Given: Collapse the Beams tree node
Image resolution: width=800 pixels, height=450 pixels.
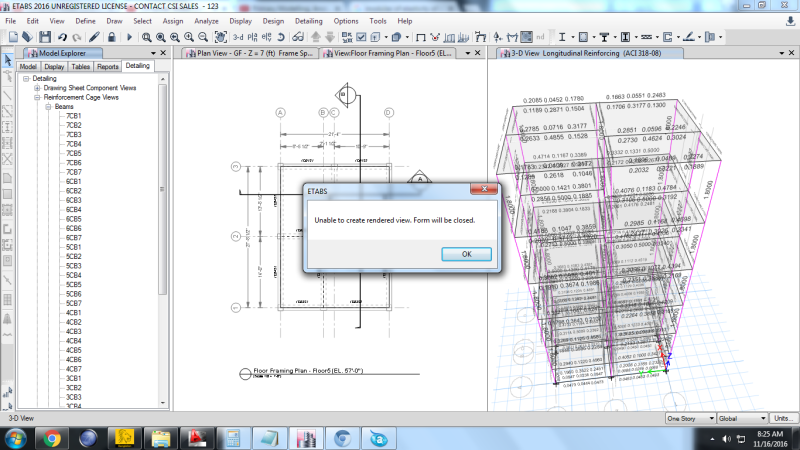Looking at the screenshot, I should point(48,107).
